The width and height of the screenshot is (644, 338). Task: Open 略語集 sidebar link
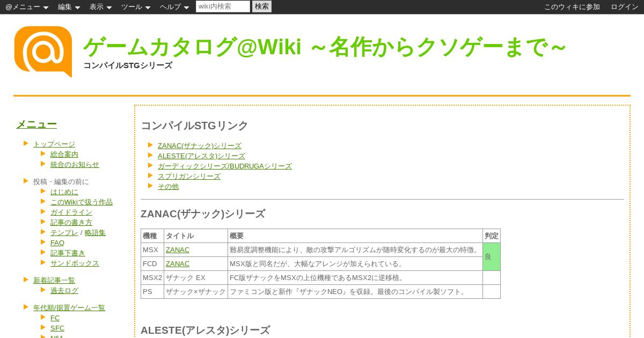click(x=95, y=232)
